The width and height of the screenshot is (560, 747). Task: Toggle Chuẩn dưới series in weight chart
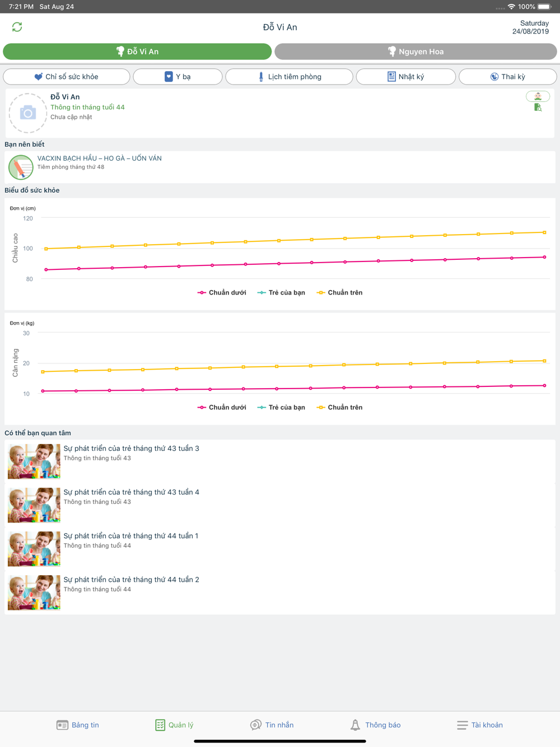(222, 408)
